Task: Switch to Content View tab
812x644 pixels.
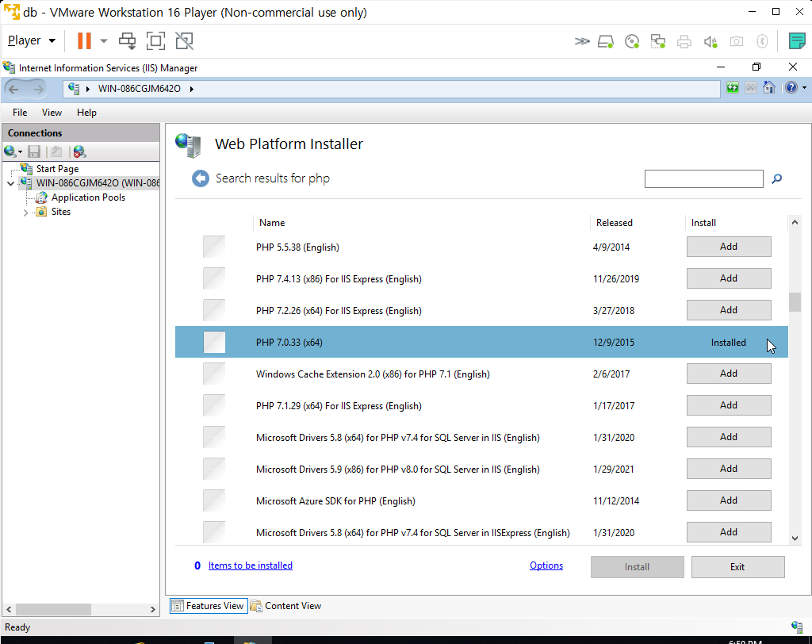Action: (x=286, y=606)
